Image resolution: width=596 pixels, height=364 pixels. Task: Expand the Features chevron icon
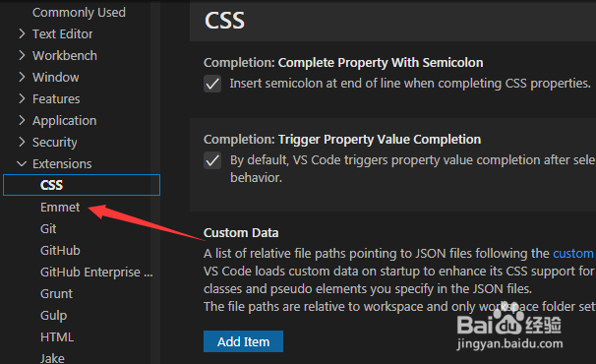point(22,99)
